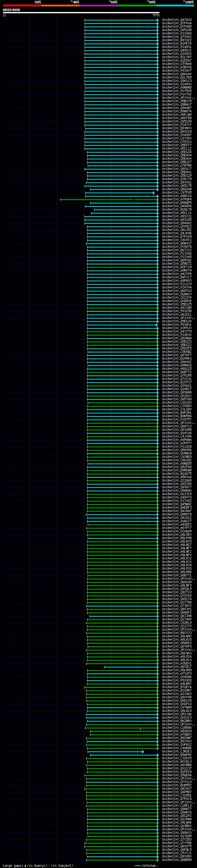Open last hit UniRef100_Q6W5R8

click(x=176, y=860)
